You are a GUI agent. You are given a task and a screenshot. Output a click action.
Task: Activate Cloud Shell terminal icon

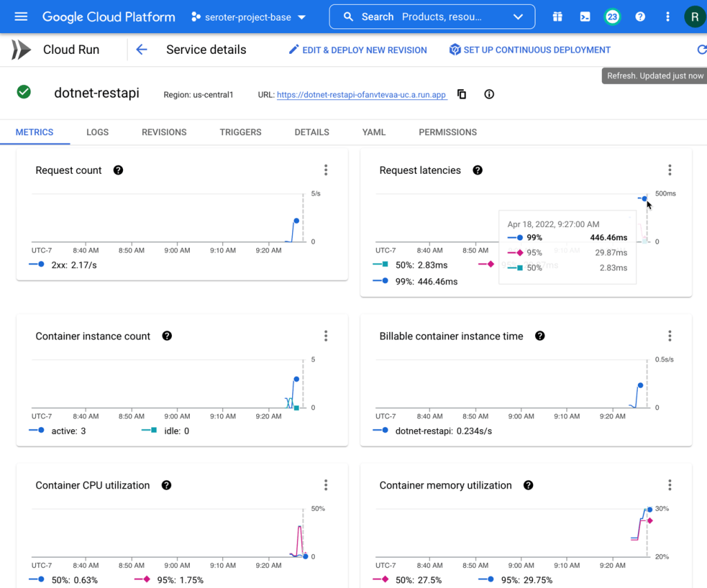coord(585,17)
